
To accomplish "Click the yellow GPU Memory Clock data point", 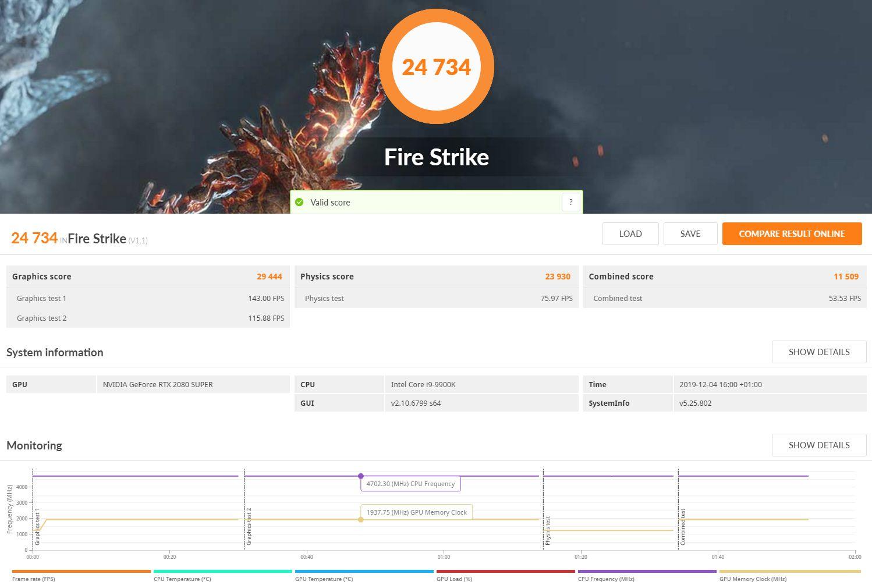I will [x=361, y=519].
